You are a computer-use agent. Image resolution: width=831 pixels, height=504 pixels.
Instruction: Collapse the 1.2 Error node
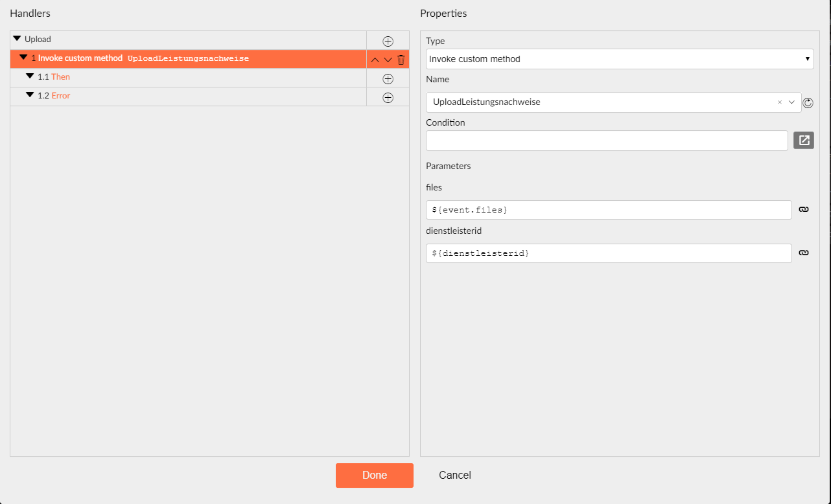[x=30, y=95]
